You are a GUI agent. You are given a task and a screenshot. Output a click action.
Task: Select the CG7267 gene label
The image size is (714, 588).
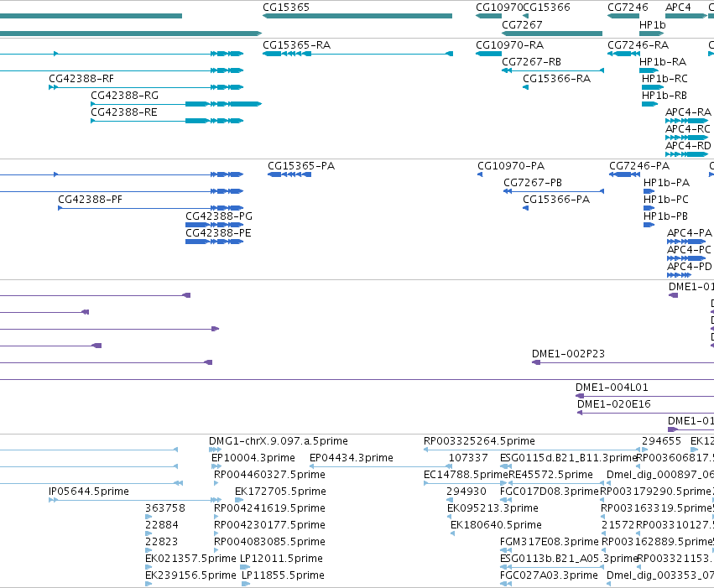tap(522, 24)
